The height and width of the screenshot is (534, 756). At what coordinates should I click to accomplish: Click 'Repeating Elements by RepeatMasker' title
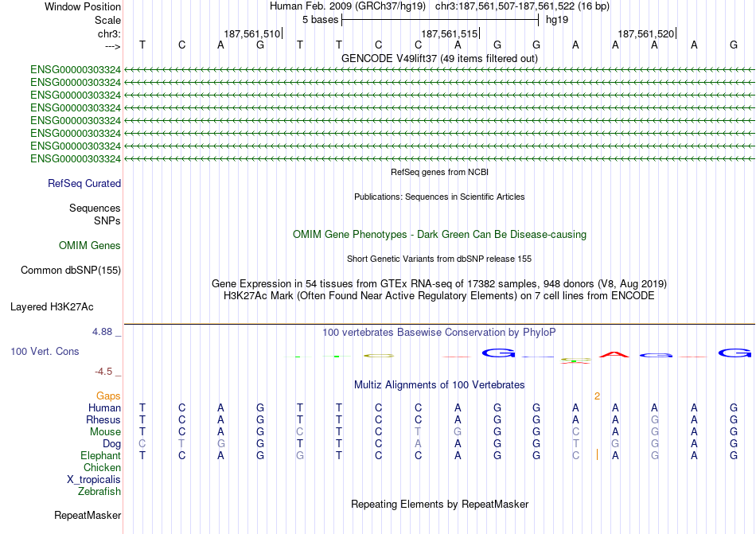[439, 505]
